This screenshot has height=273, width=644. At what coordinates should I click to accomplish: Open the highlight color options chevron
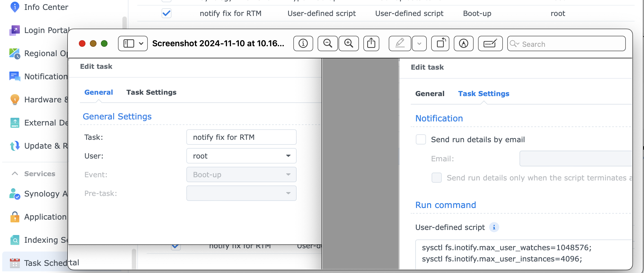[419, 43]
